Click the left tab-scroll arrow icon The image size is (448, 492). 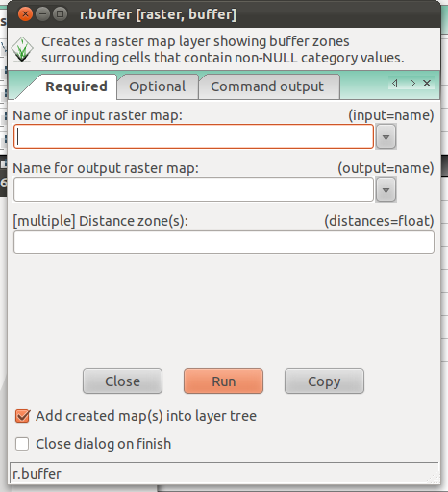[395, 84]
